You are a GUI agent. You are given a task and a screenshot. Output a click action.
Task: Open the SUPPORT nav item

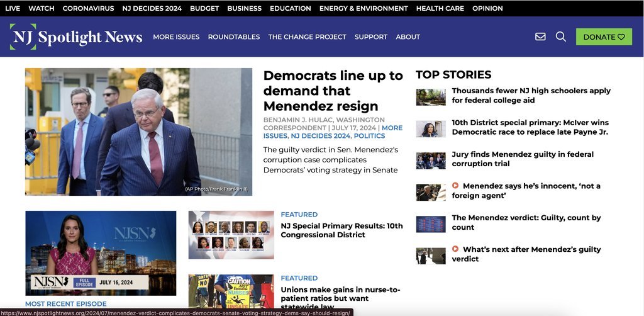point(371,37)
